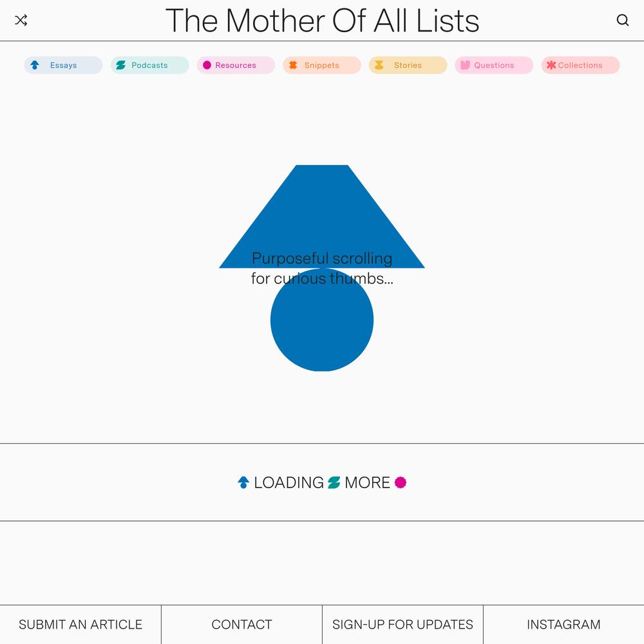The image size is (644, 644).
Task: Open Submit an Article link
Action: click(80, 624)
